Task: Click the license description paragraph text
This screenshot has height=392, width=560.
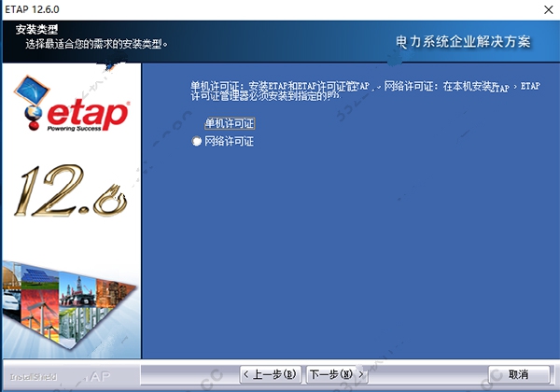Action: 365,91
